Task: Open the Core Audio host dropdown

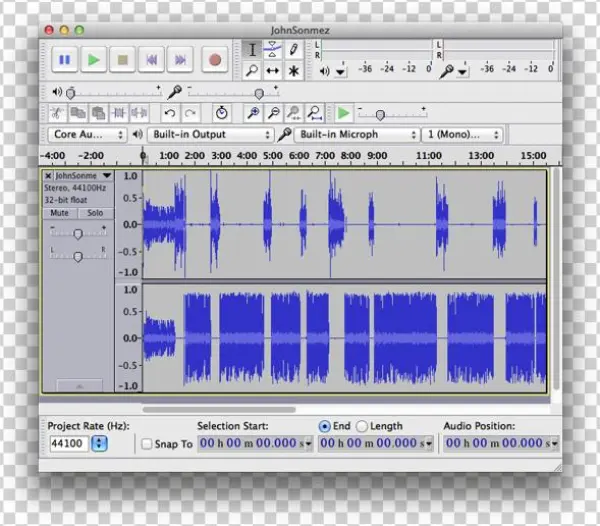Action: [87, 134]
